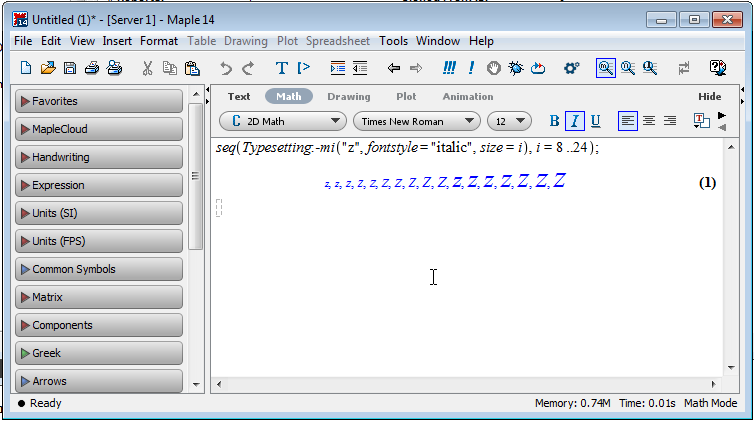Image resolution: width=754 pixels, height=422 pixels.
Task: Click the Zoom 100% magnifier icon
Action: tap(605, 68)
